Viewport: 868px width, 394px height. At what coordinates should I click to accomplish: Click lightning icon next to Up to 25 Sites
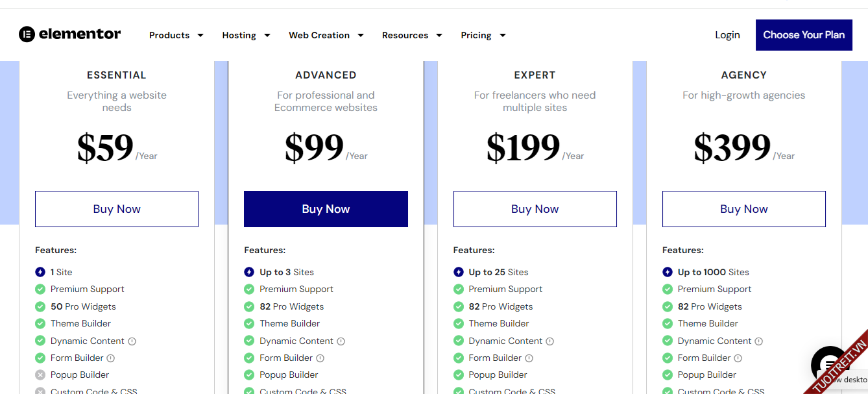[x=459, y=273]
